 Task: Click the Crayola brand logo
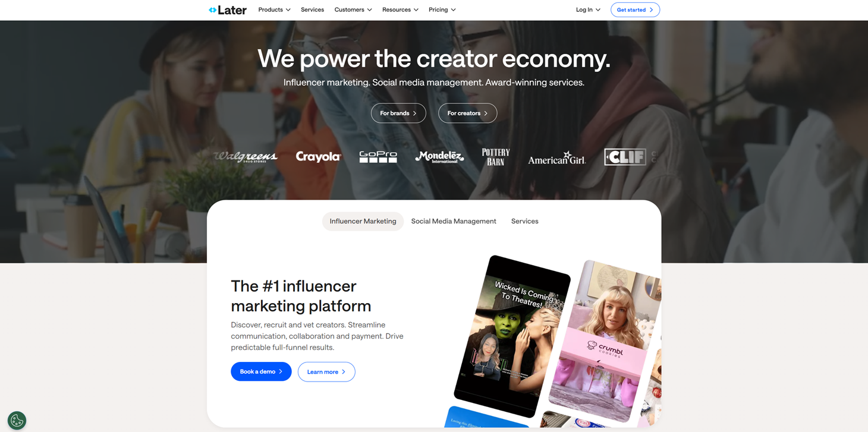pyautogui.click(x=319, y=157)
